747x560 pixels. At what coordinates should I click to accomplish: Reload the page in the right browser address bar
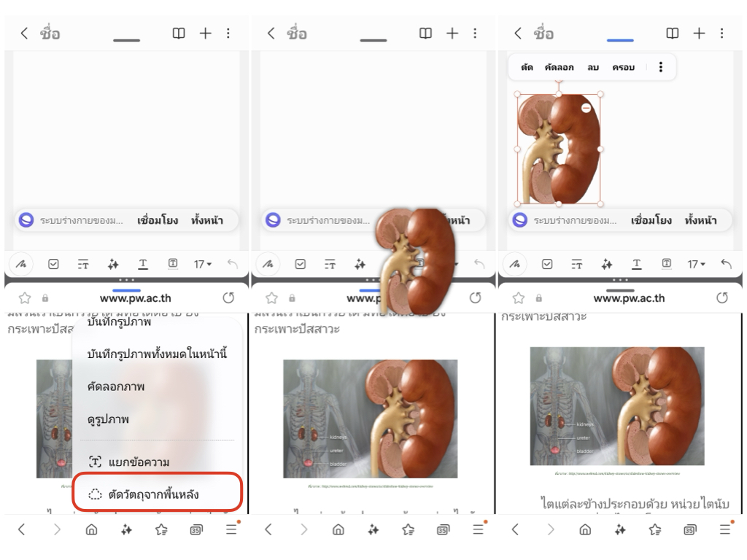pos(722,297)
